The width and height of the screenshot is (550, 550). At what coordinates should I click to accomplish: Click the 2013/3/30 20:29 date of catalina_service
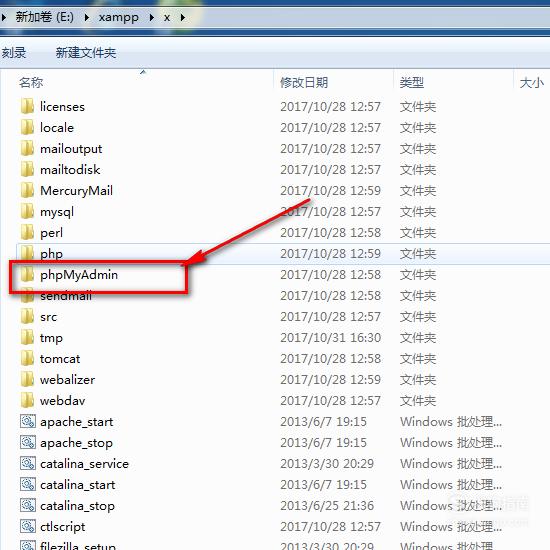(x=327, y=464)
